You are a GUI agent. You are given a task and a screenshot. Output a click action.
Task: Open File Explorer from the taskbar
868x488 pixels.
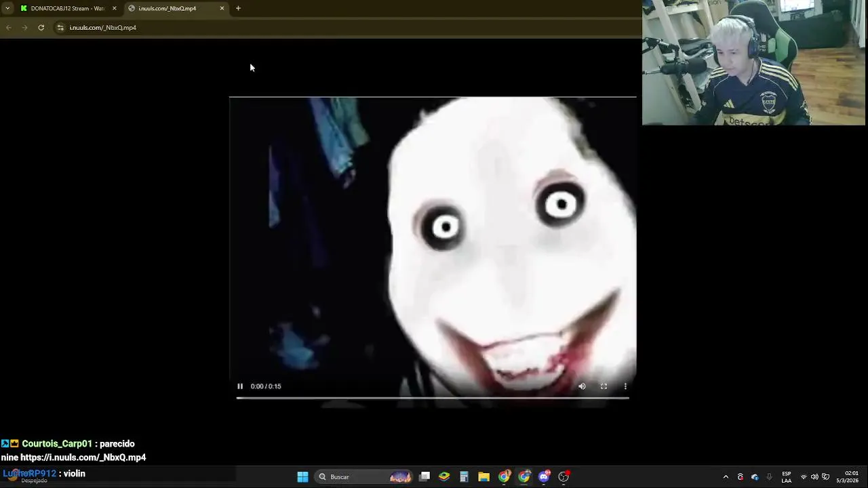tap(484, 477)
